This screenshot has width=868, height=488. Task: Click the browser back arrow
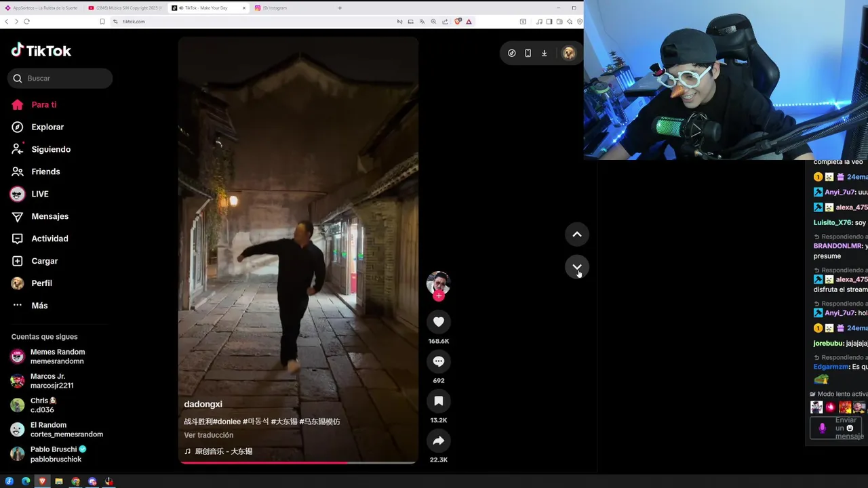7,22
